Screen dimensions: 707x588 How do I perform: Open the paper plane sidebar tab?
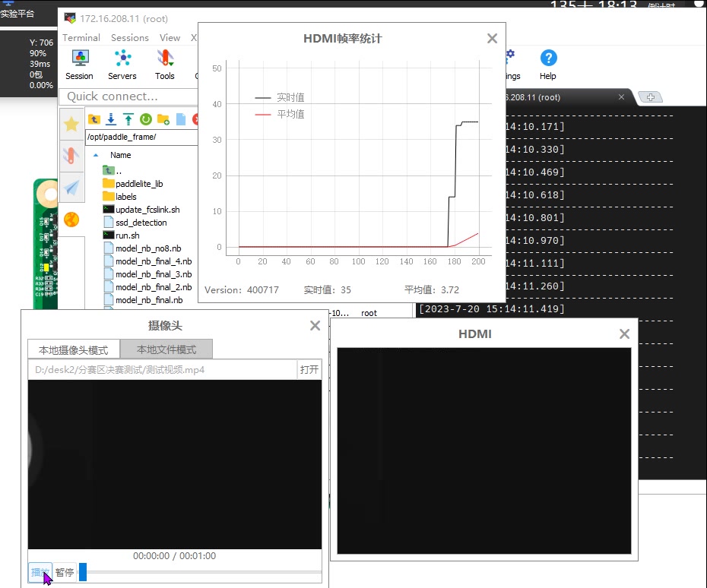coord(71,188)
